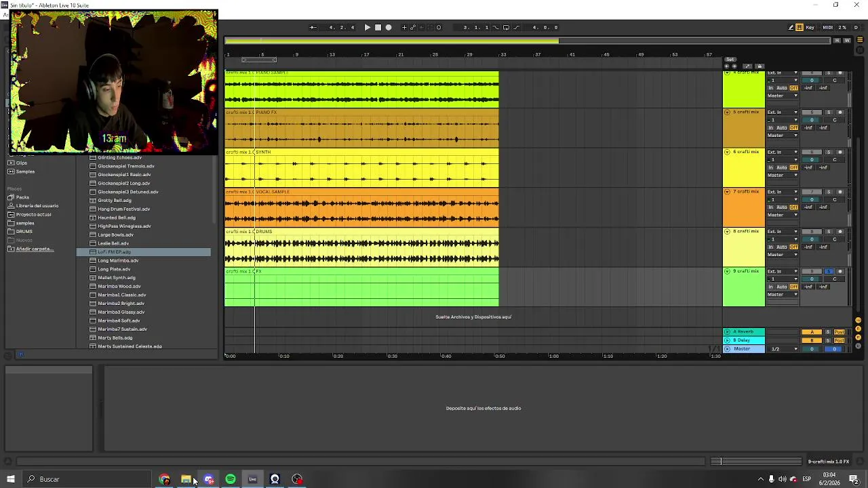Show or hide Mixer section M icon
The image size is (868, 488).
[859, 338]
